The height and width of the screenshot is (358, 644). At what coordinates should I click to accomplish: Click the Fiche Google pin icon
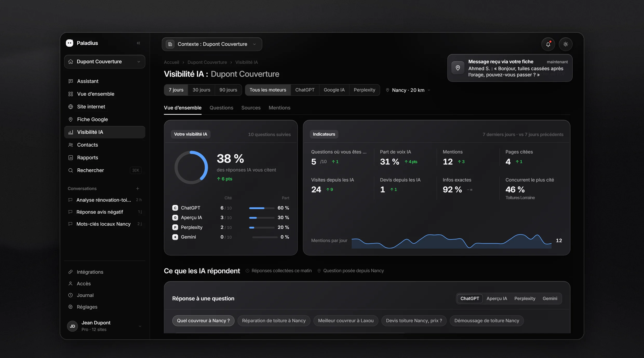[71, 119]
